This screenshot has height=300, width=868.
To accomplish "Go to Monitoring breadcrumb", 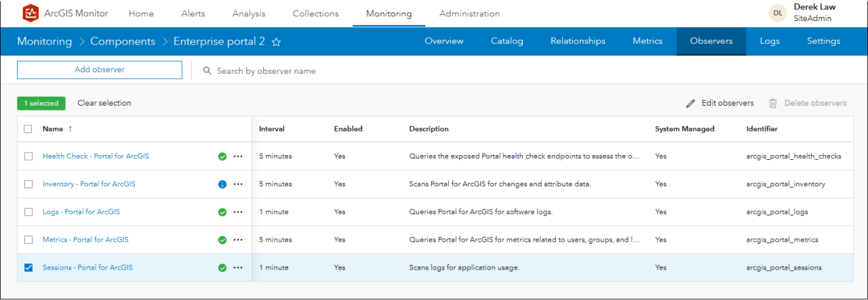I will [44, 41].
